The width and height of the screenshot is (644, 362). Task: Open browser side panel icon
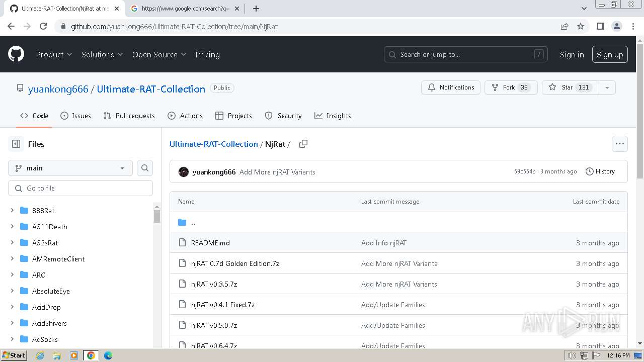600,26
